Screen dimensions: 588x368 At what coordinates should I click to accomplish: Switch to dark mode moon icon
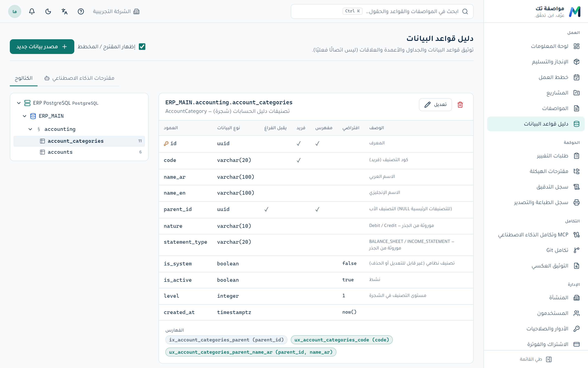point(48,11)
